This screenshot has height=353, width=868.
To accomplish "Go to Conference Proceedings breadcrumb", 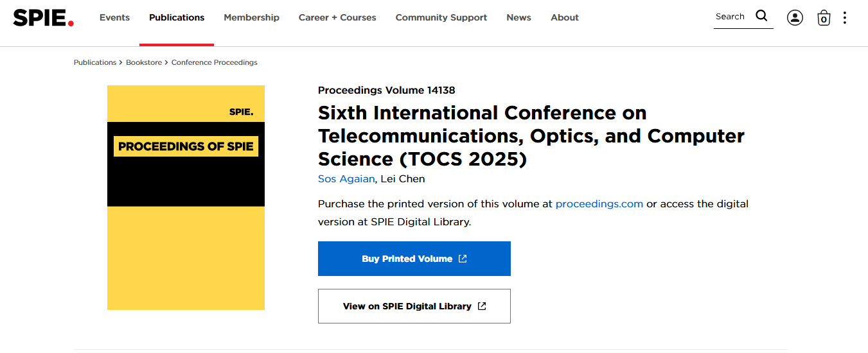I will (x=215, y=62).
